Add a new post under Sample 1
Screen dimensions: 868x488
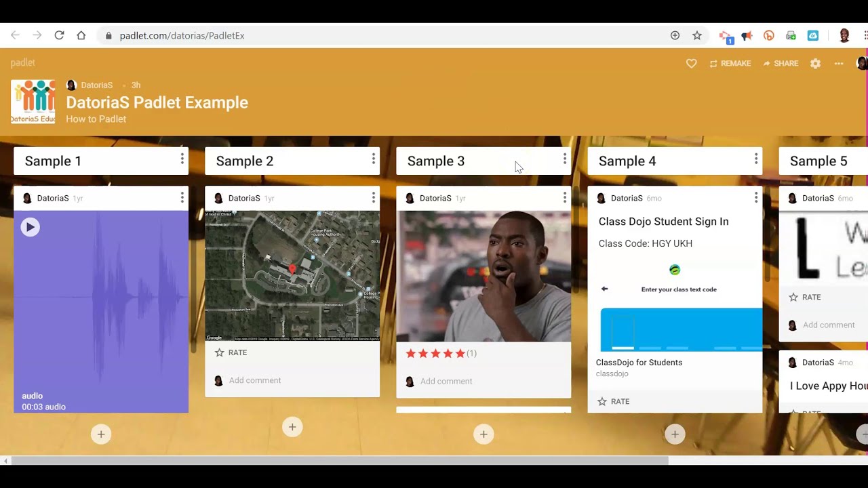(x=101, y=434)
